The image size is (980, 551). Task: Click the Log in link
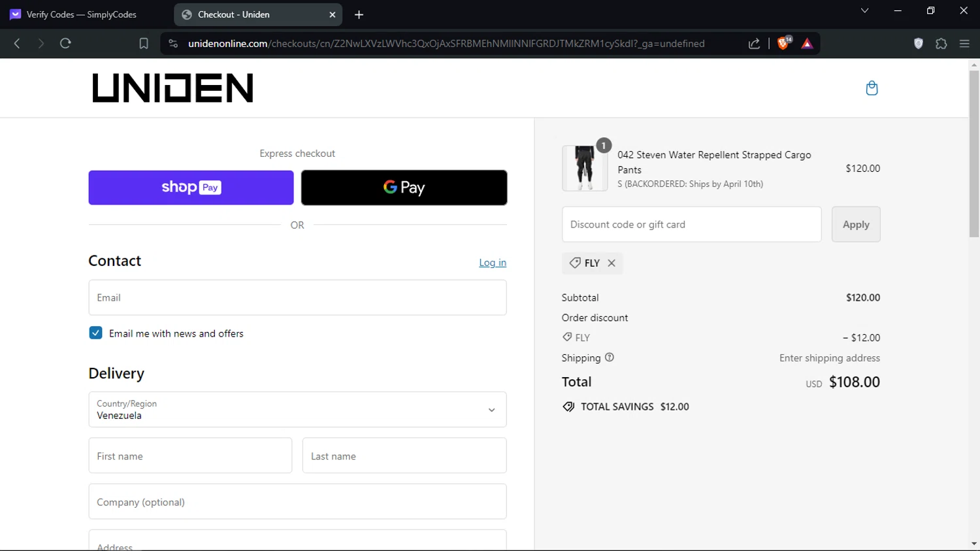click(493, 263)
